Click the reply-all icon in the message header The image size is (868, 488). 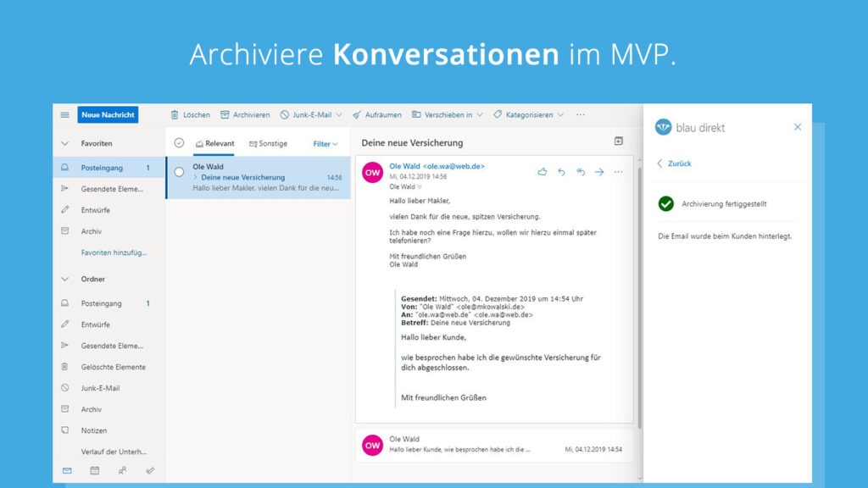coord(581,172)
